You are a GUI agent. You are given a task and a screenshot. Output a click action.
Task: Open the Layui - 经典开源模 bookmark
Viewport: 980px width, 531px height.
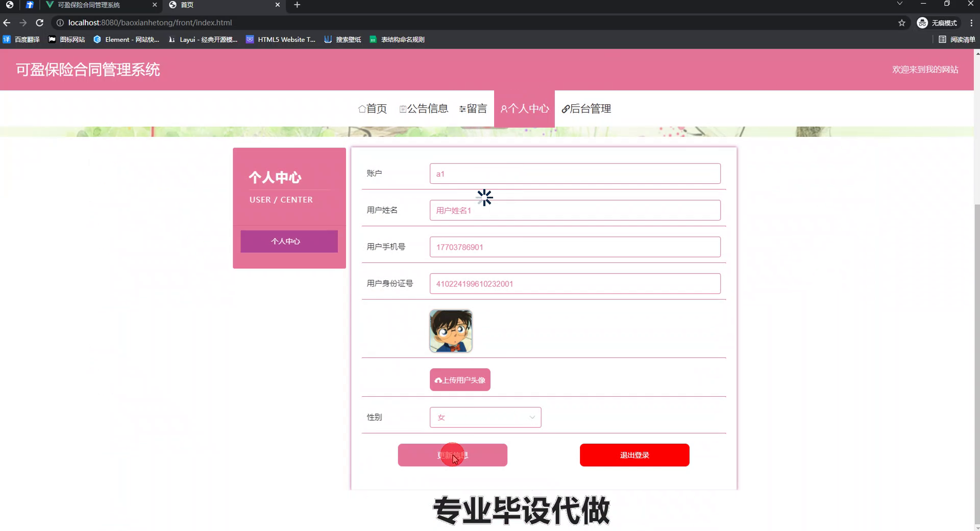point(203,39)
